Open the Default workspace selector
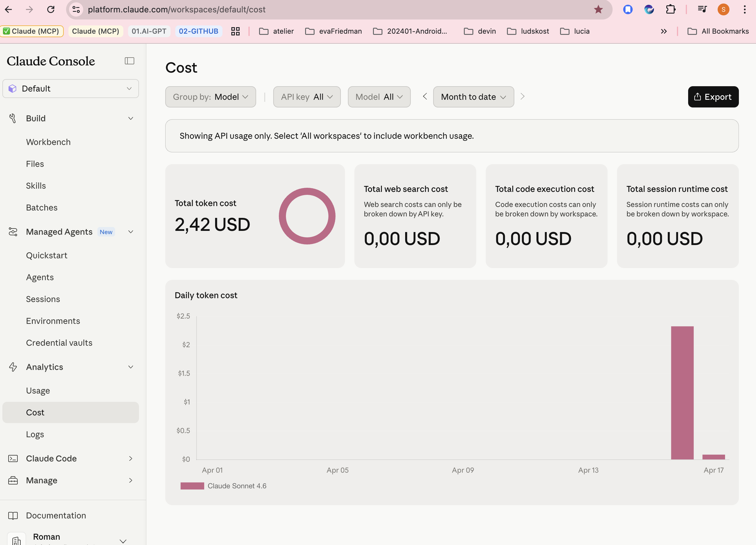The height and width of the screenshot is (545, 756). [71, 89]
